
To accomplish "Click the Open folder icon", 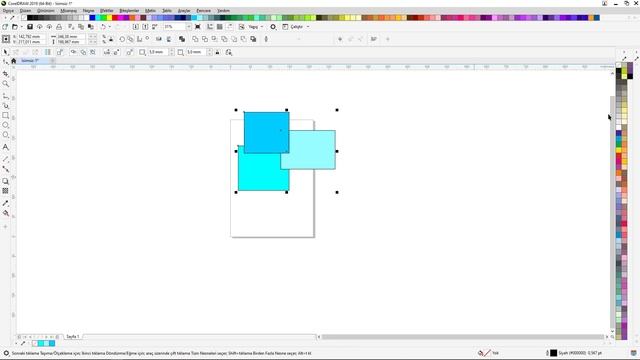I will pos(15,27).
